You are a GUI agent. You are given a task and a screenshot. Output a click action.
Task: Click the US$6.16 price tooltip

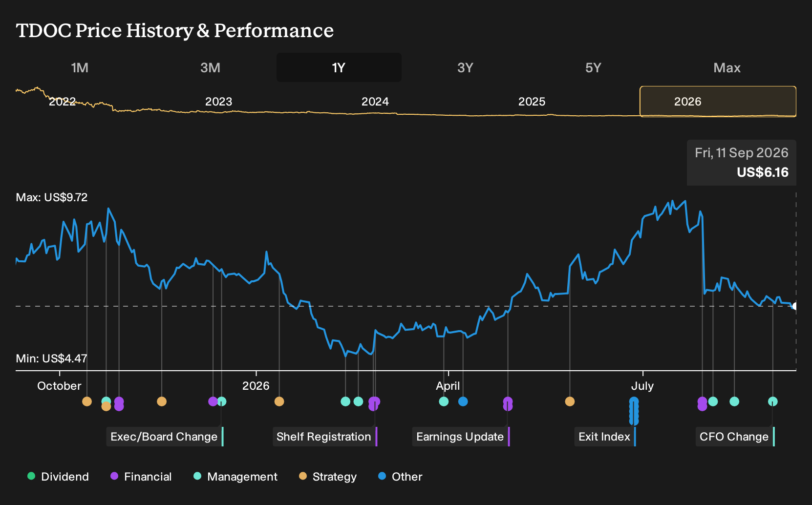coord(742,163)
